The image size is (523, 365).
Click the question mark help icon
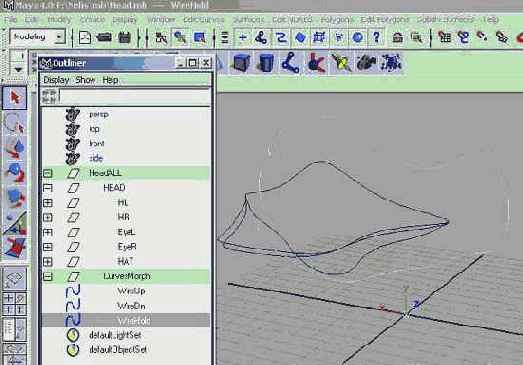(x=377, y=37)
